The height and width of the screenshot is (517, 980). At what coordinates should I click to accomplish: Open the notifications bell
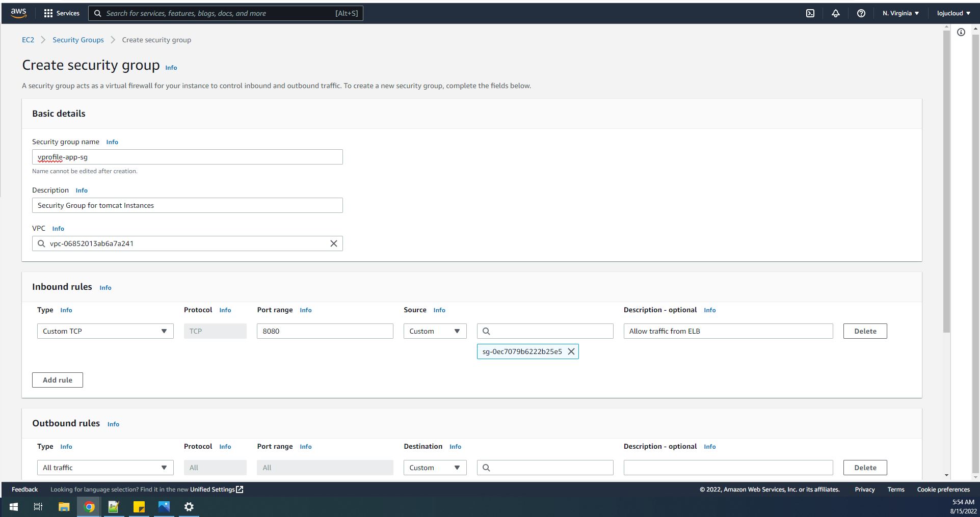pos(836,13)
